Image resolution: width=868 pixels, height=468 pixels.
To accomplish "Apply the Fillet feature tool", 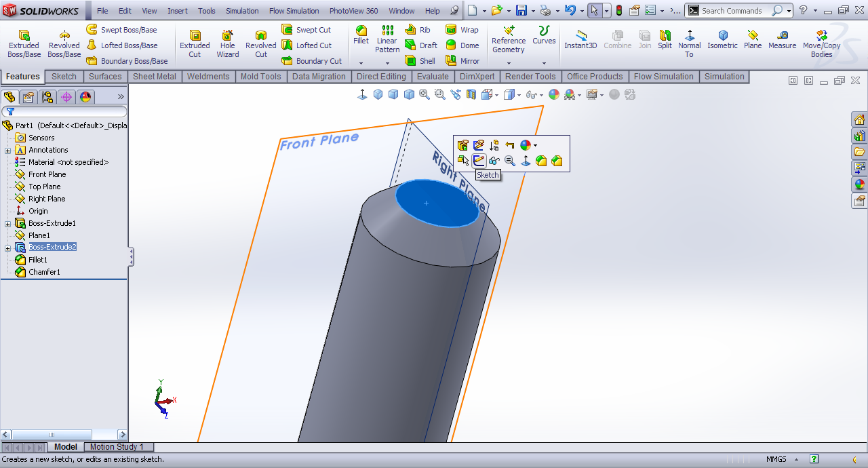I will (x=361, y=35).
